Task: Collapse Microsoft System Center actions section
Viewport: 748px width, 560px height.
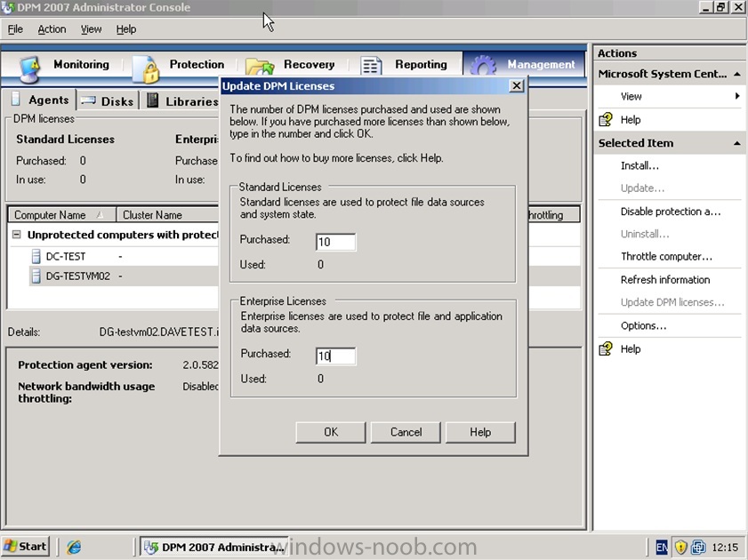Action: click(737, 74)
